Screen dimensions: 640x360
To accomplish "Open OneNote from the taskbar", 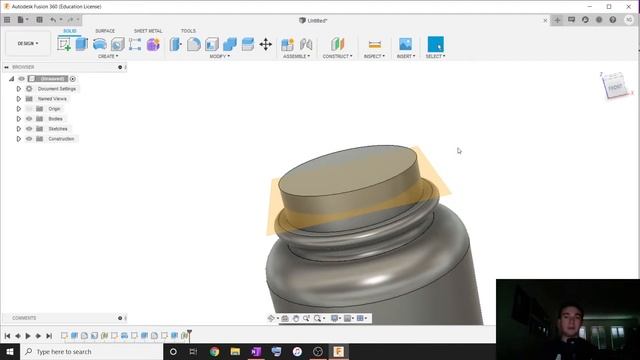I will 256,351.
